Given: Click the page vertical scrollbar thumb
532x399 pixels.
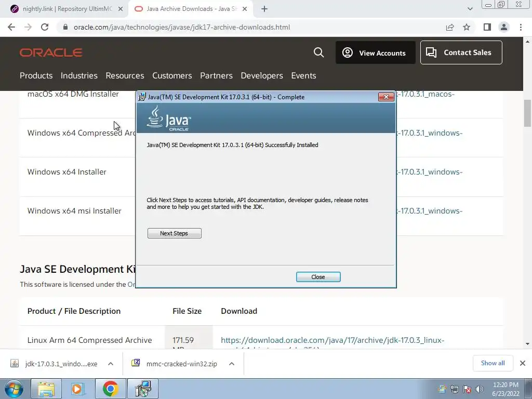Looking at the screenshot, I should coord(527,113).
